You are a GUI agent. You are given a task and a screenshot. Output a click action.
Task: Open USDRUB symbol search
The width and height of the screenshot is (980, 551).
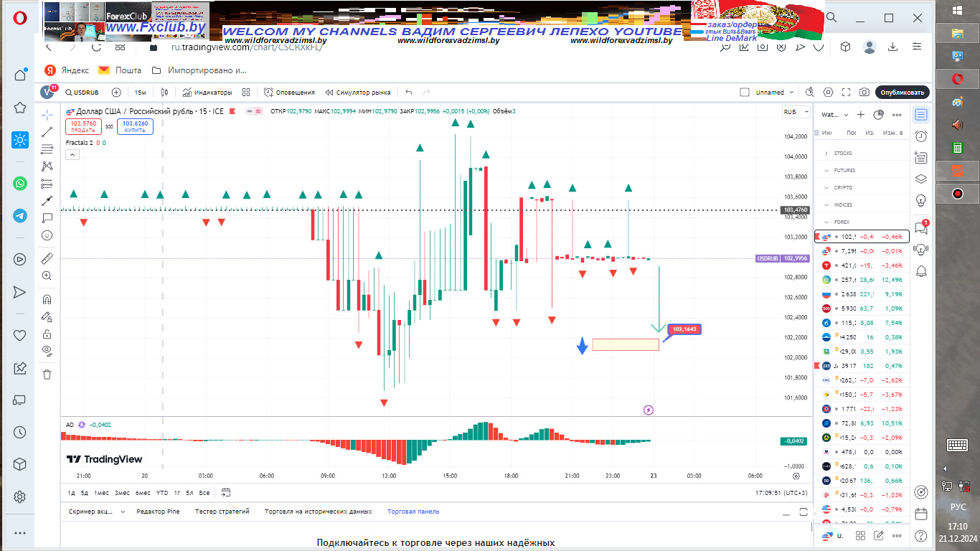point(83,93)
